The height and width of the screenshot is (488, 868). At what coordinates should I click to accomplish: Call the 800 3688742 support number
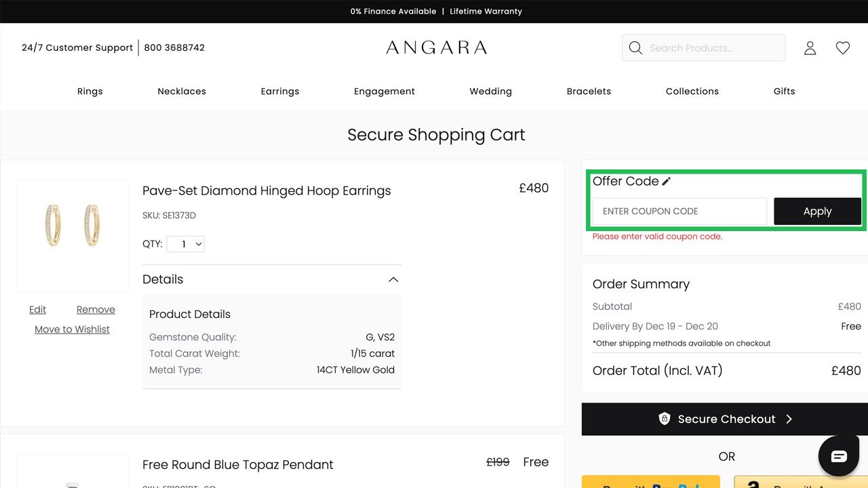point(174,47)
